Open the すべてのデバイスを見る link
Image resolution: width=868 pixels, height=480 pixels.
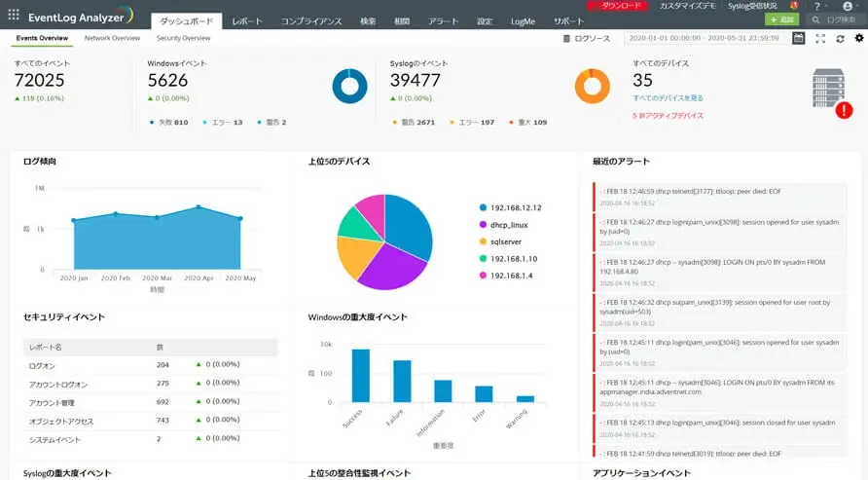(x=669, y=98)
